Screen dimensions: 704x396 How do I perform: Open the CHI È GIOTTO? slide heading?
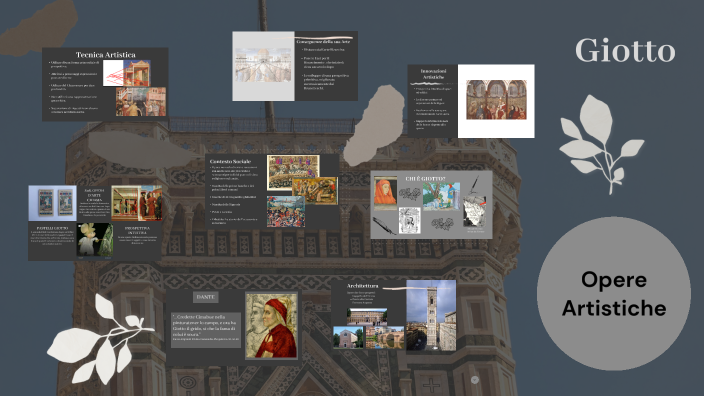(x=425, y=179)
